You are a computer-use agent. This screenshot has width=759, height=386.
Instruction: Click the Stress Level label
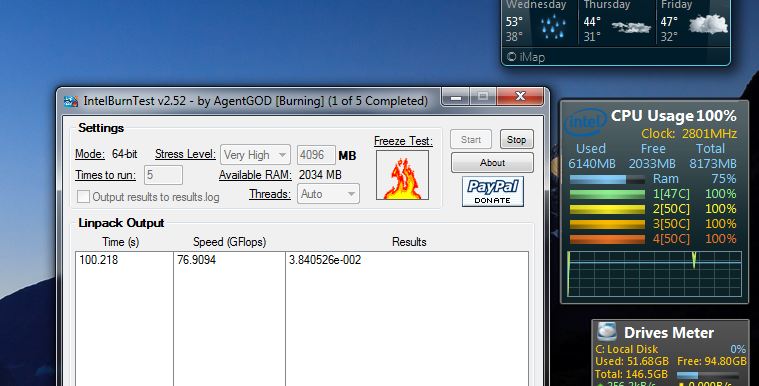(185, 154)
